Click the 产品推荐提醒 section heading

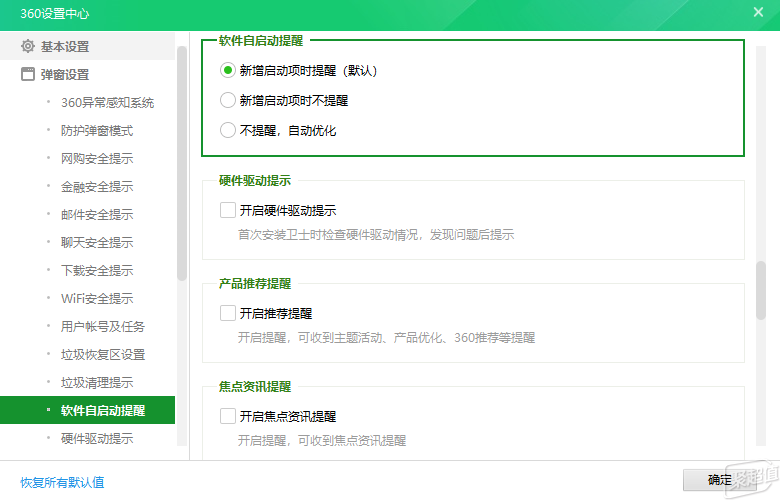coord(255,284)
